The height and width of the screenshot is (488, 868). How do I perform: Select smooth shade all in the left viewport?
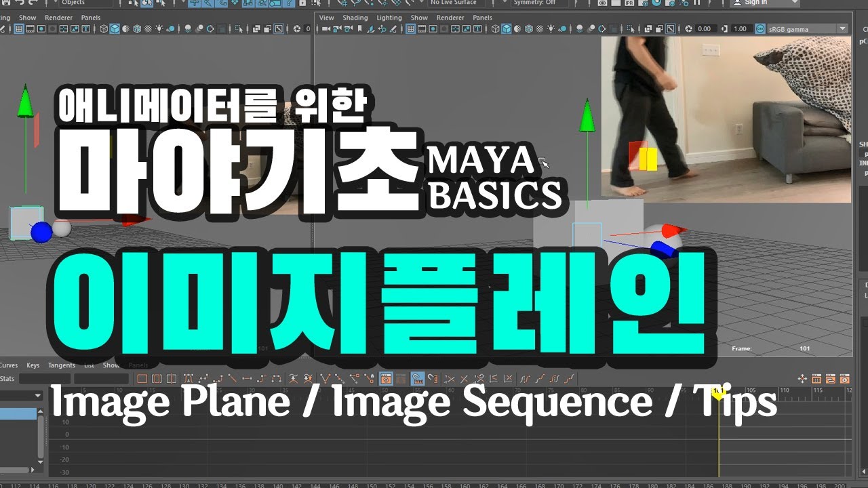click(115, 29)
